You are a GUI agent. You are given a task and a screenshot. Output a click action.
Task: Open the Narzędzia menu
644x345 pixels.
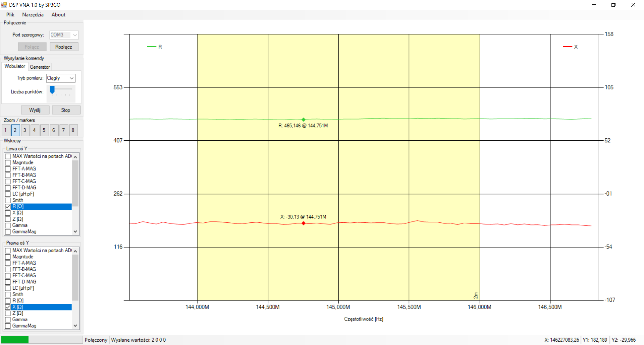pos(33,15)
